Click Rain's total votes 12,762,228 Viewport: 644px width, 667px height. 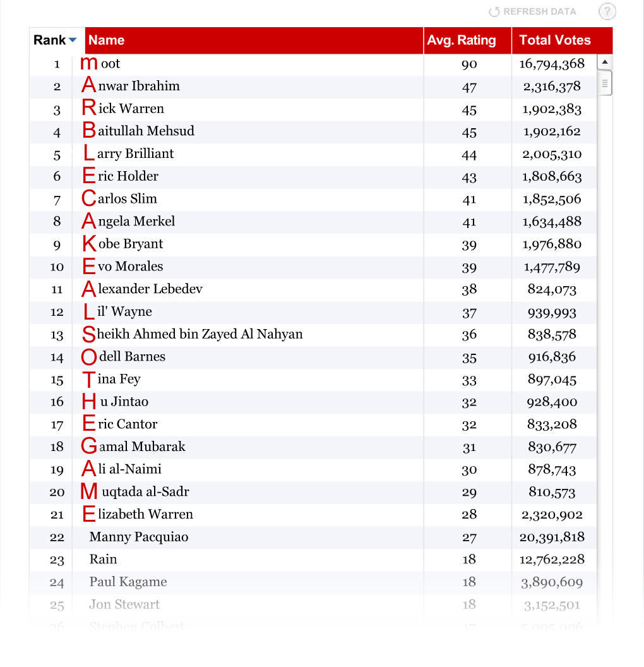[553, 560]
